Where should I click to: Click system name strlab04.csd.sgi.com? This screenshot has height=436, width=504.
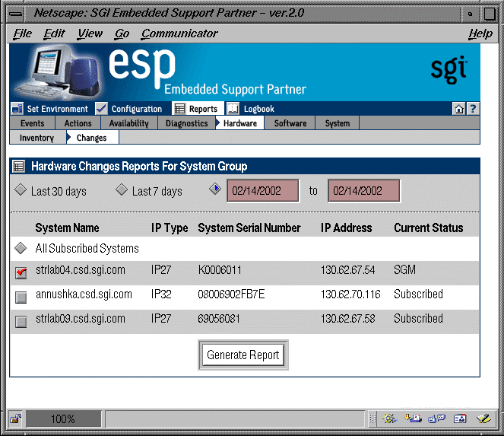[x=81, y=270]
